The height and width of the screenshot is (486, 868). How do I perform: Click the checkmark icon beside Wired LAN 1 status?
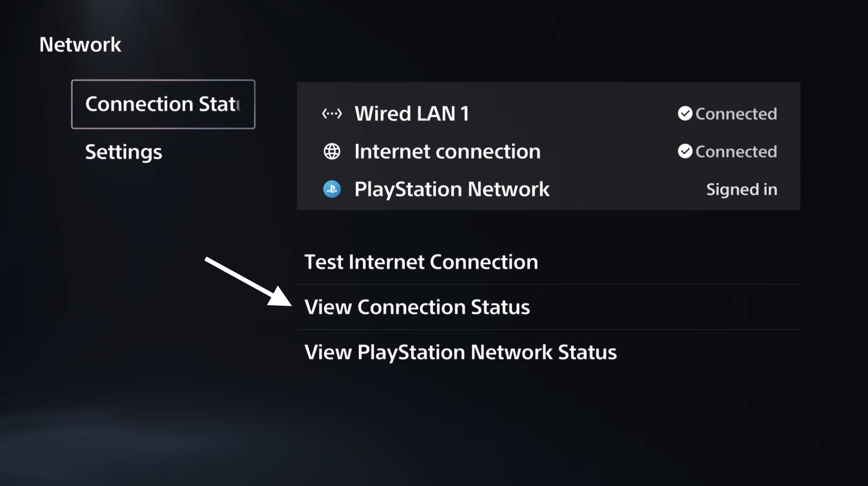point(685,114)
